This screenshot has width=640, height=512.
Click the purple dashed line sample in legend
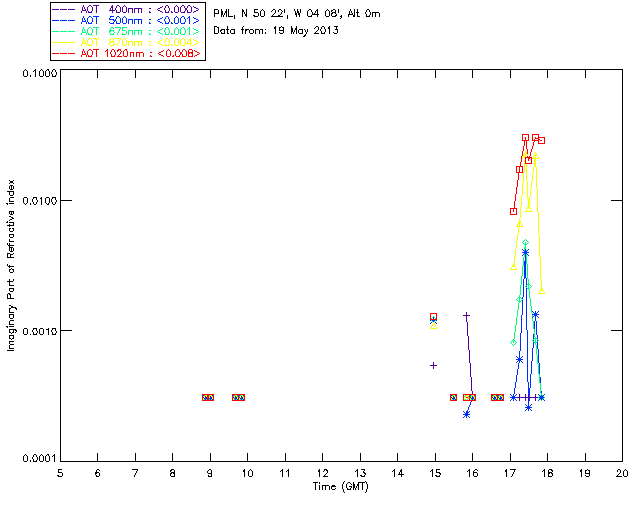coord(64,9)
